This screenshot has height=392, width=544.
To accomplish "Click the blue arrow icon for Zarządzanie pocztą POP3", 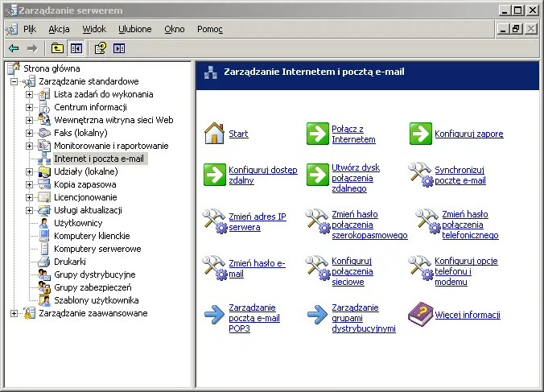I will [x=214, y=314].
